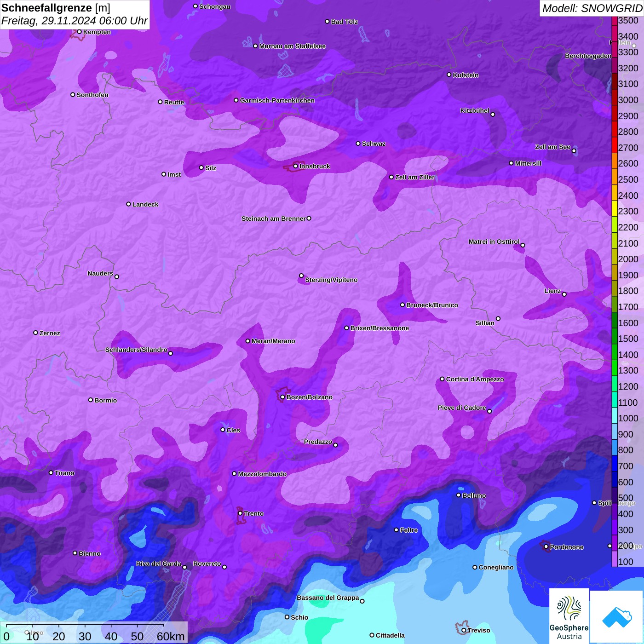
Task: Click the Sillian location dot
Action: pyautogui.click(x=498, y=318)
